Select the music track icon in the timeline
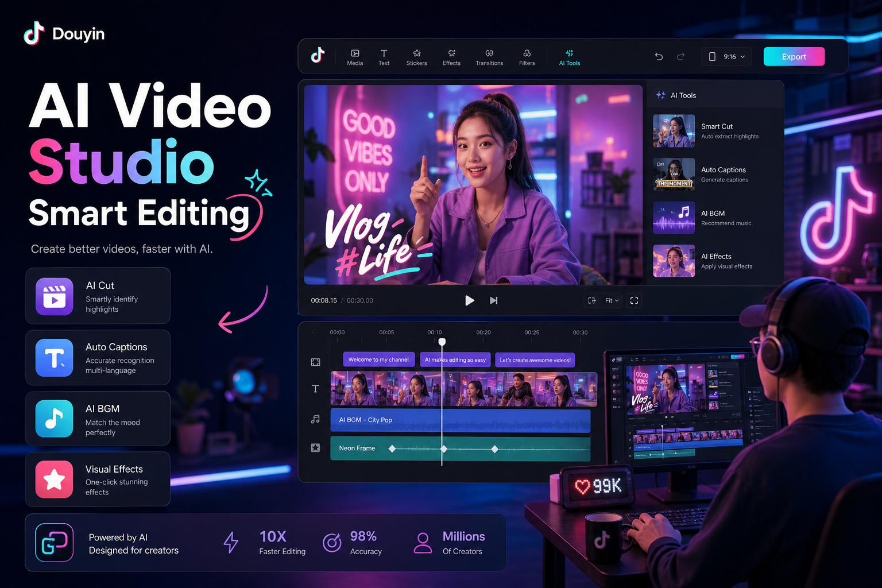882x588 pixels. [x=315, y=419]
